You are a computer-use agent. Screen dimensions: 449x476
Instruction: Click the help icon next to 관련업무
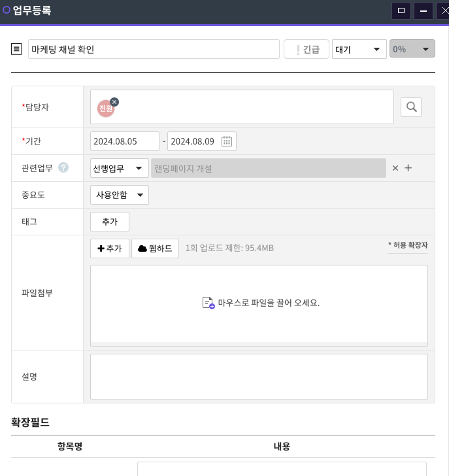[63, 168]
